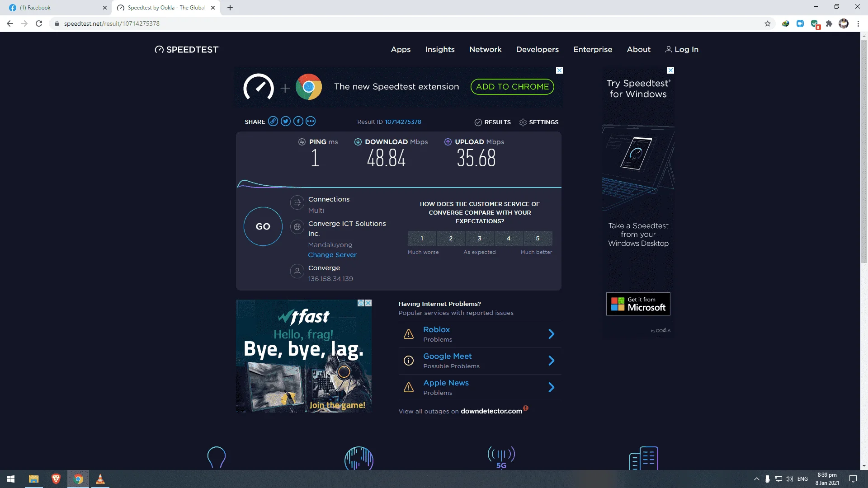Show hidden system tray icons

pyautogui.click(x=756, y=479)
